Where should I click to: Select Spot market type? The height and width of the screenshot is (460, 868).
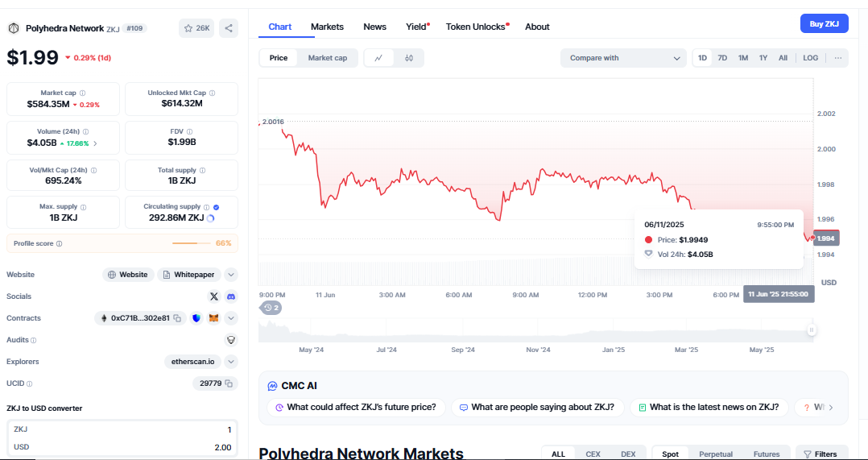pos(671,454)
